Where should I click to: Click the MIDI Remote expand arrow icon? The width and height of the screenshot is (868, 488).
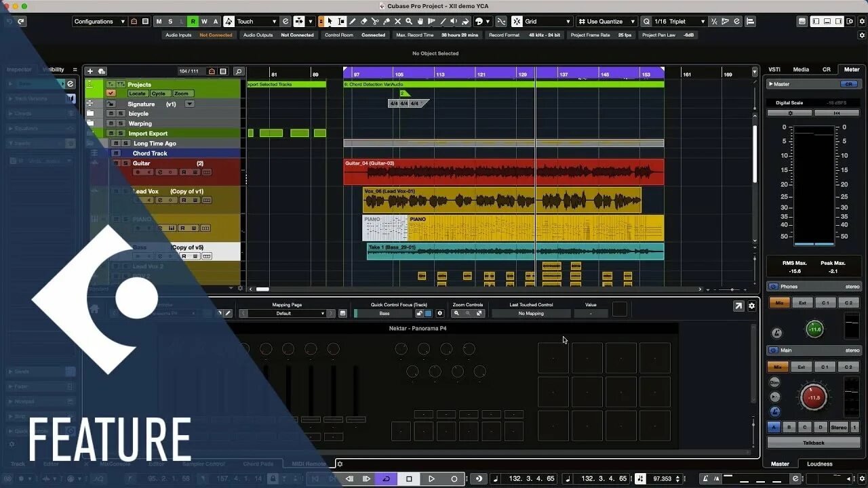[x=738, y=306]
